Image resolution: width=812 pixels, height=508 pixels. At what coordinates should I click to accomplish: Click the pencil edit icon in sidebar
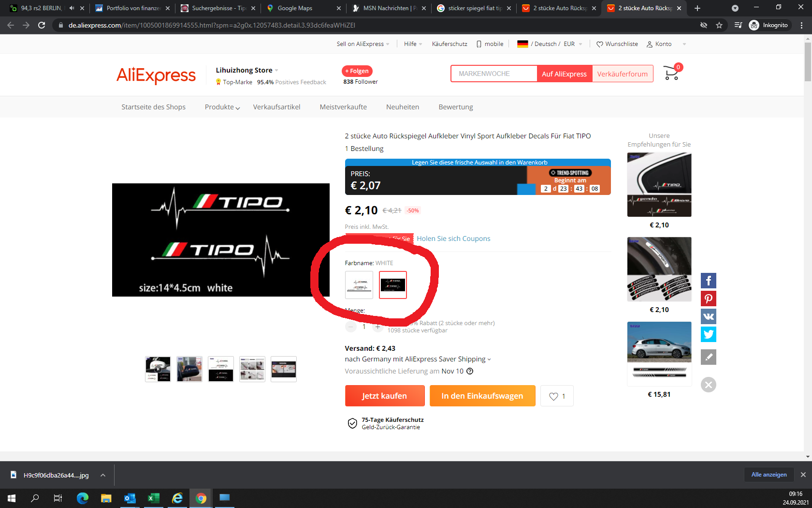pos(708,357)
